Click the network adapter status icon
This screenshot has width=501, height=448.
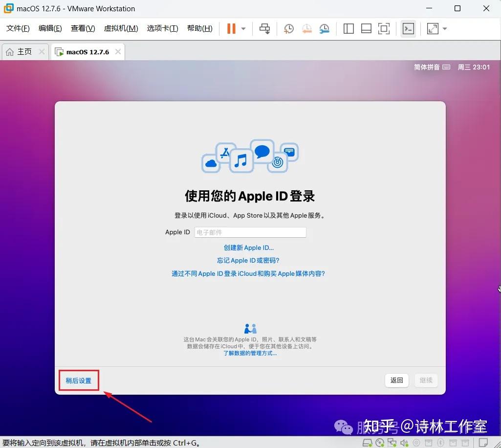tap(392, 443)
